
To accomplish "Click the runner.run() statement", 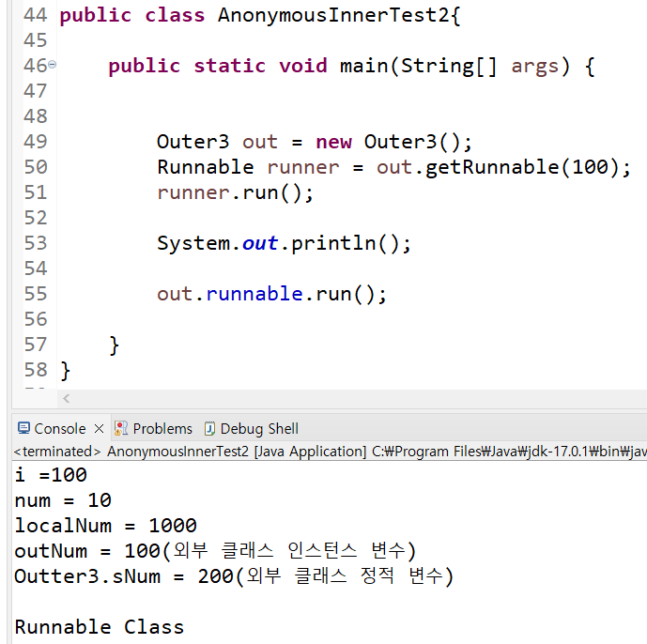I will pos(235,193).
